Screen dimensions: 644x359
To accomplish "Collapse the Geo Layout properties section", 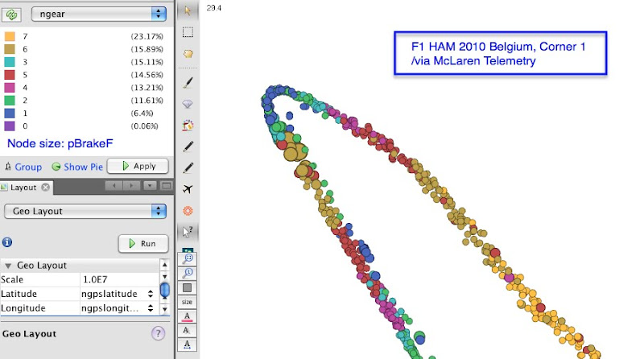I will click(x=8, y=266).
